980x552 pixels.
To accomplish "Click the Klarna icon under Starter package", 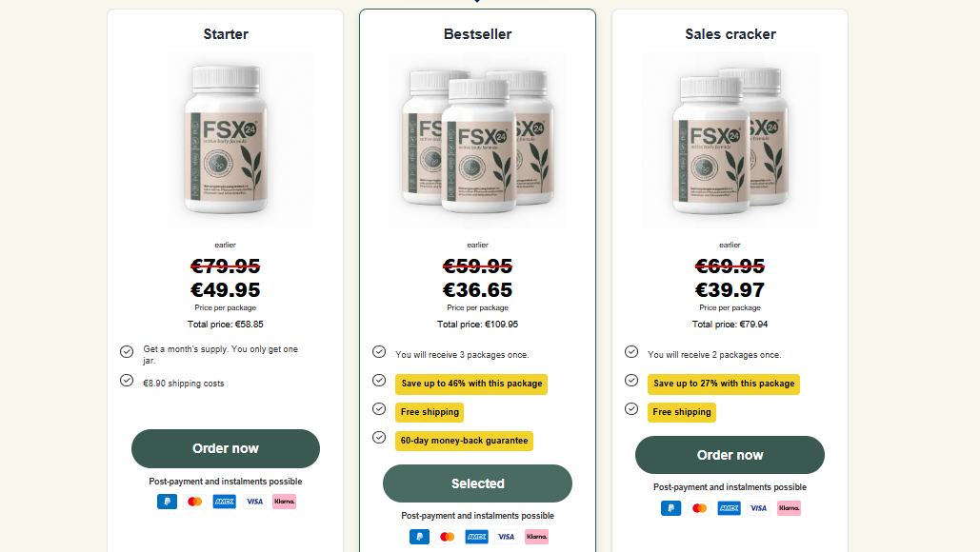I will [284, 502].
